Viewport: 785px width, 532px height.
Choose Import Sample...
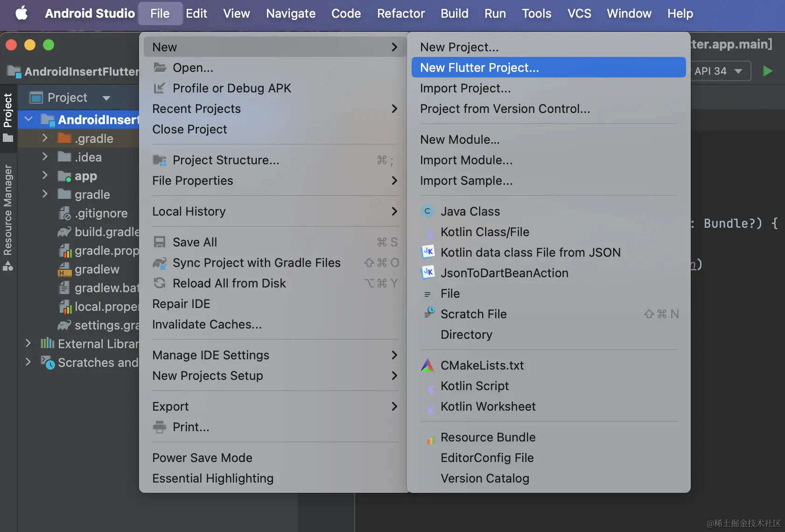(x=549, y=181)
